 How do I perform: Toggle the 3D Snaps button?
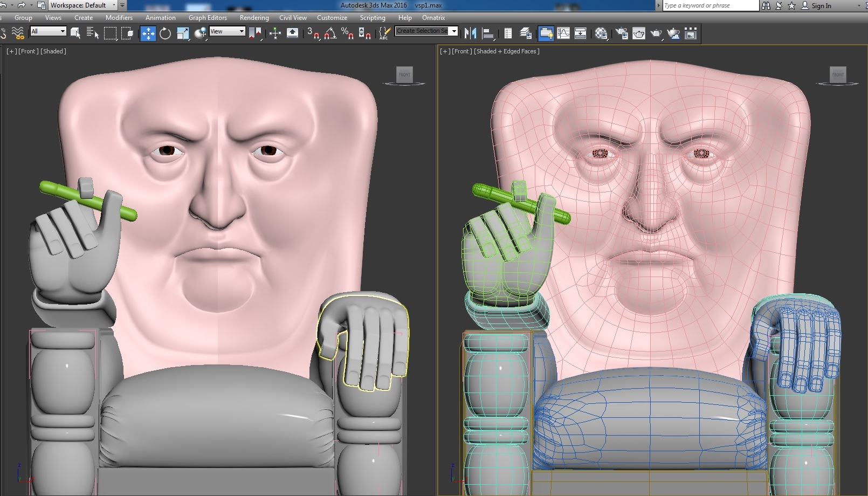pyautogui.click(x=313, y=33)
